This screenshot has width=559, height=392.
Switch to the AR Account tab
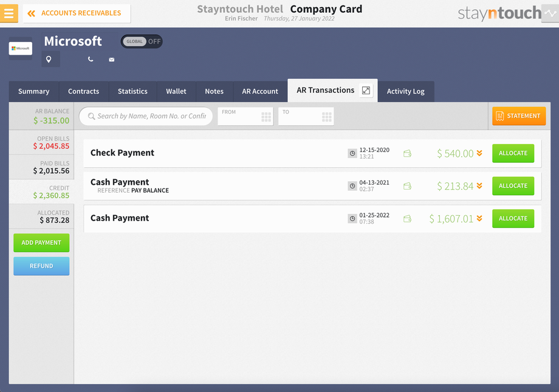(260, 91)
